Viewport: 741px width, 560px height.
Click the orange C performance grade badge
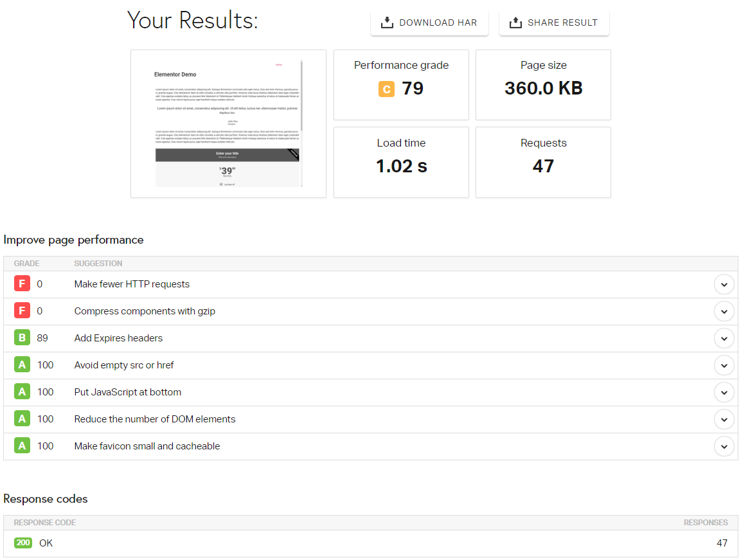386,89
